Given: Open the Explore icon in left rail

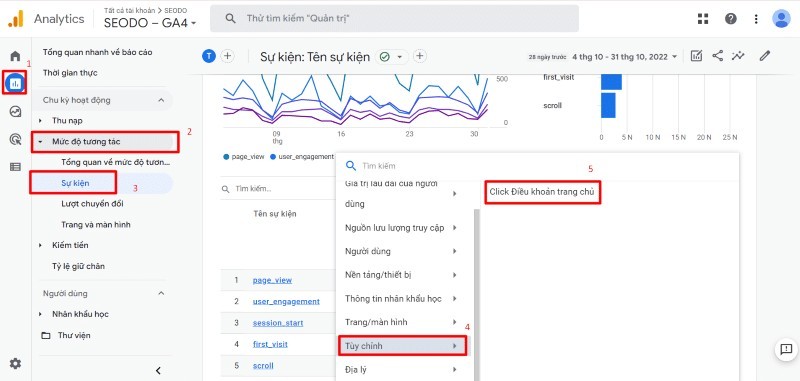Looking at the screenshot, I should [x=15, y=111].
